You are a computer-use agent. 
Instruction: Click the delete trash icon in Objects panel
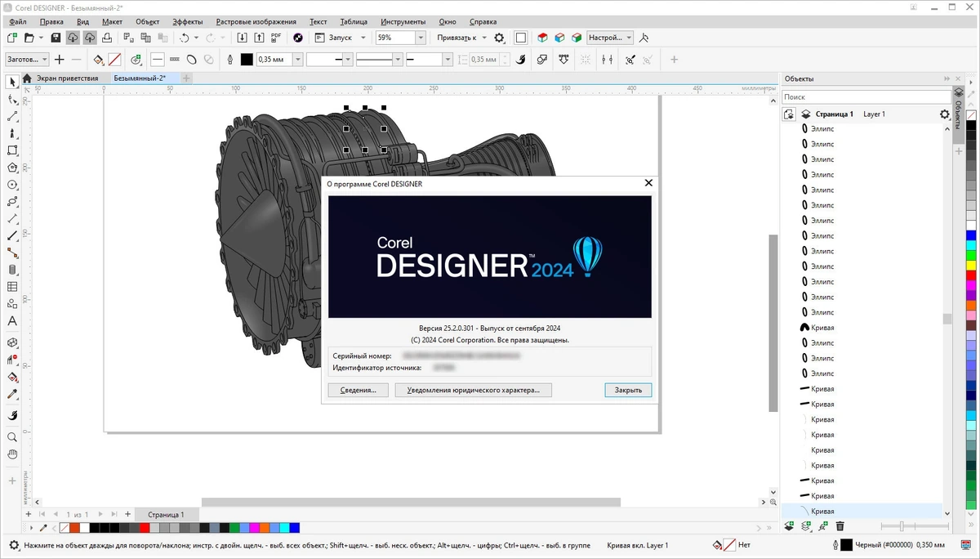[840, 526]
